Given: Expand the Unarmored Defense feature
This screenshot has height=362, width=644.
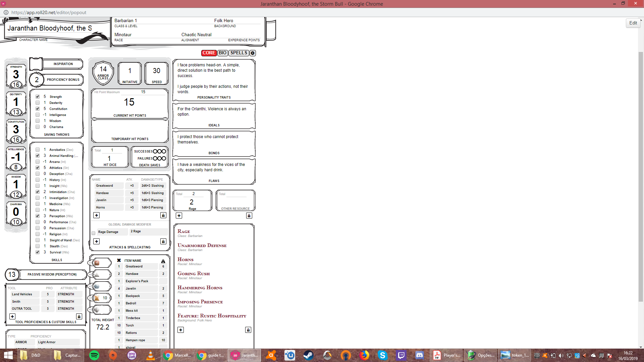Looking at the screenshot, I should tap(202, 245).
